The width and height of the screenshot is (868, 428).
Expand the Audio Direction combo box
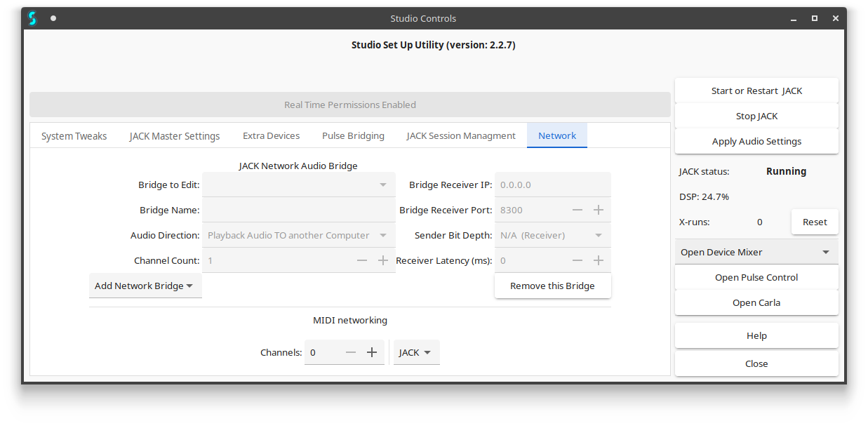click(298, 235)
